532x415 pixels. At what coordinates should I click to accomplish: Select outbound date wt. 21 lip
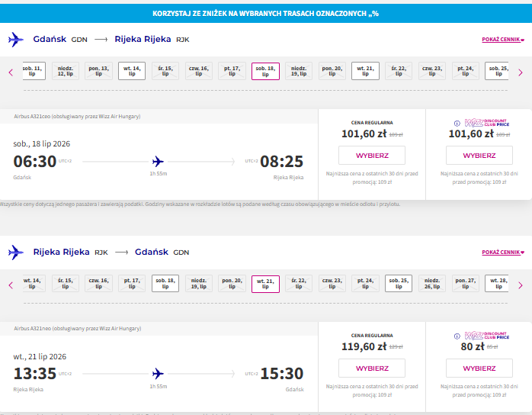pyautogui.click(x=365, y=71)
